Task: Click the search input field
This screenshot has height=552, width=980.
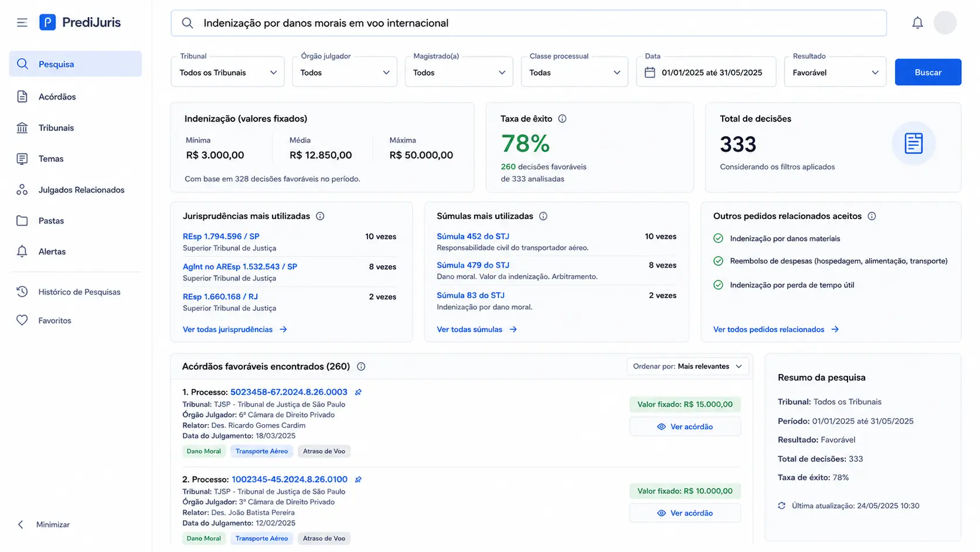Action: [x=529, y=23]
